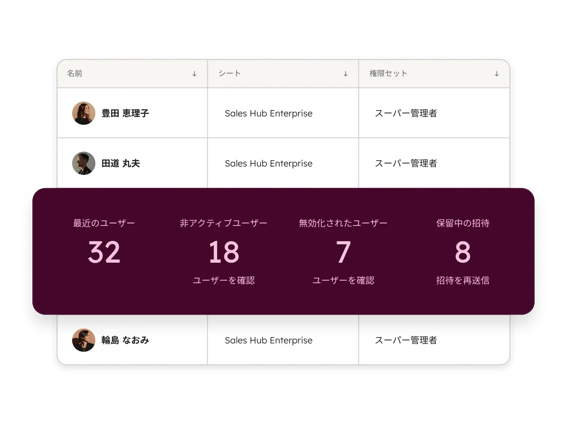Open 田道 丸夫's avatar photo
This screenshot has height=425, width=567.
click(84, 163)
